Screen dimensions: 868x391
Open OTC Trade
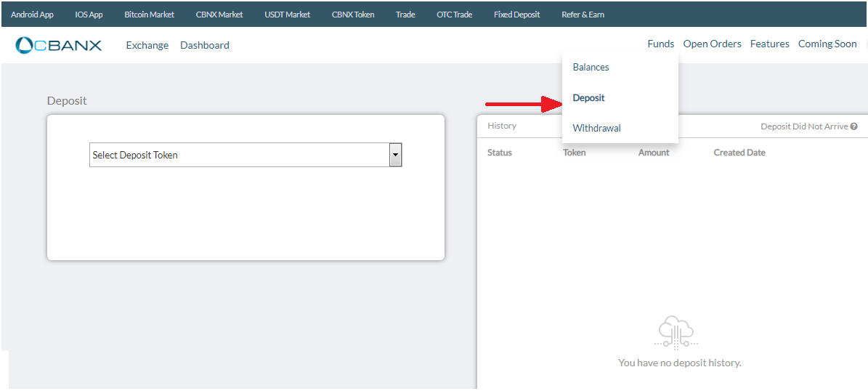pos(455,15)
